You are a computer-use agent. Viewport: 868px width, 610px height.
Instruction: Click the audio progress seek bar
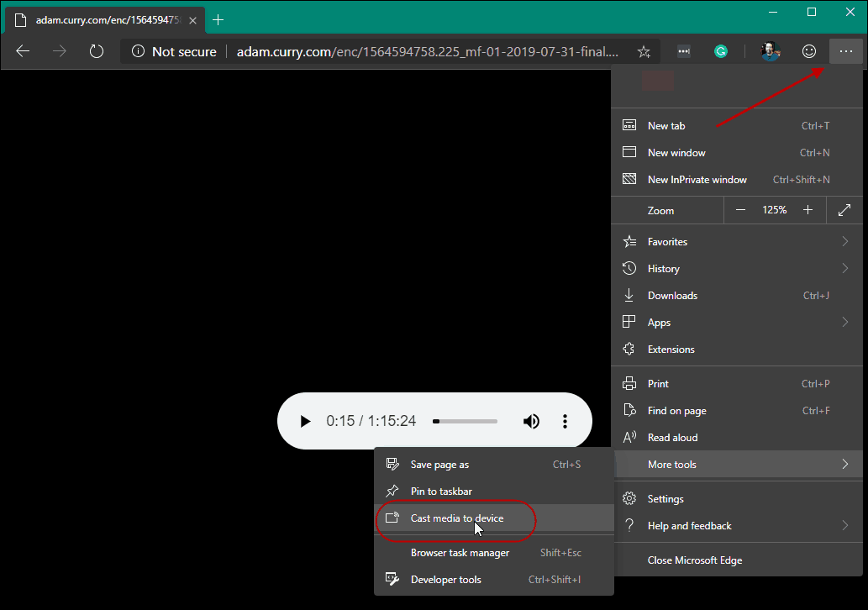coord(465,421)
